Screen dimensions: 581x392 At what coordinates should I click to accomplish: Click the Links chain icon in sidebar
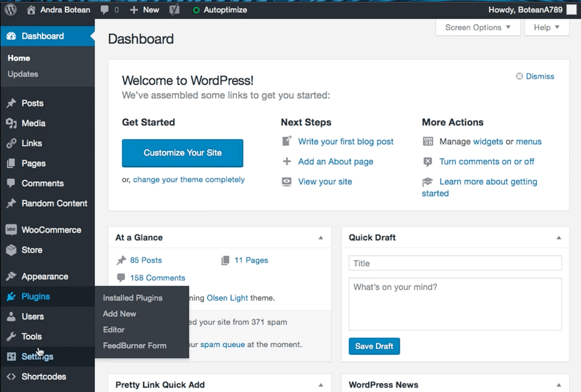[11, 143]
